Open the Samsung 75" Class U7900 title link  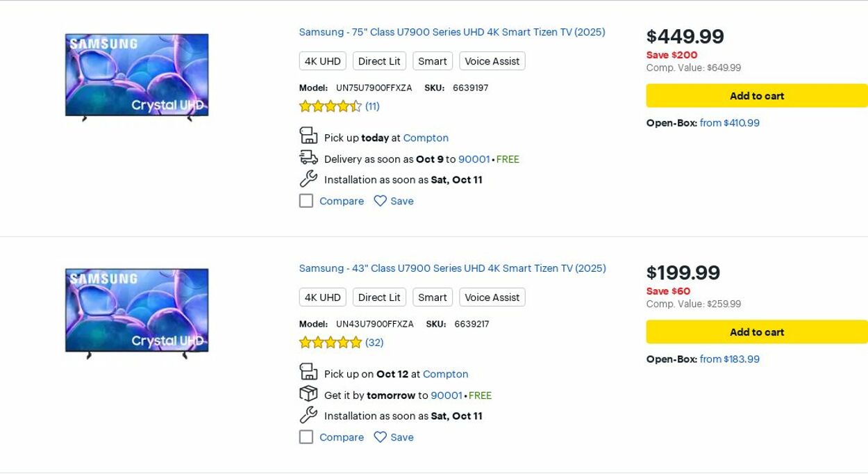pos(452,32)
